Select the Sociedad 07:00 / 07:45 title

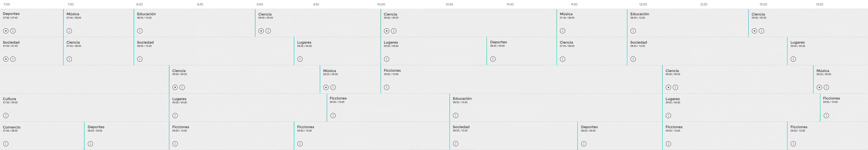tap(11, 42)
